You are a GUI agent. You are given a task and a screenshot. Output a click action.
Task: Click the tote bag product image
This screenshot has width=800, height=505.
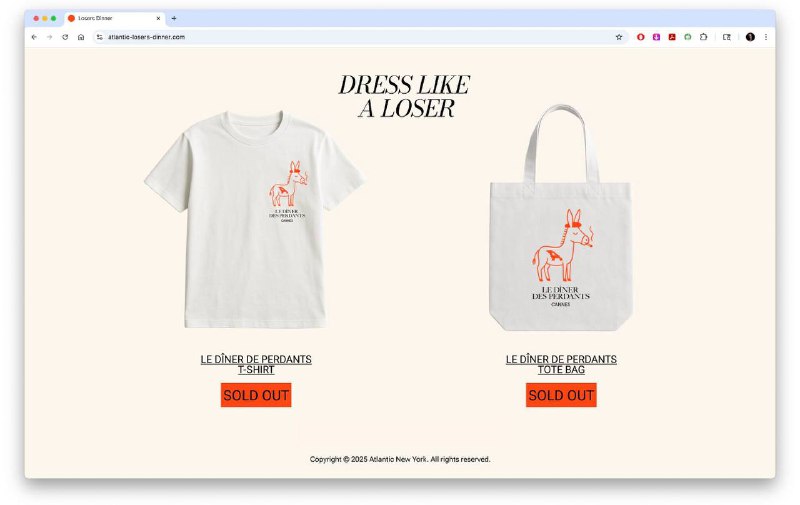point(561,218)
